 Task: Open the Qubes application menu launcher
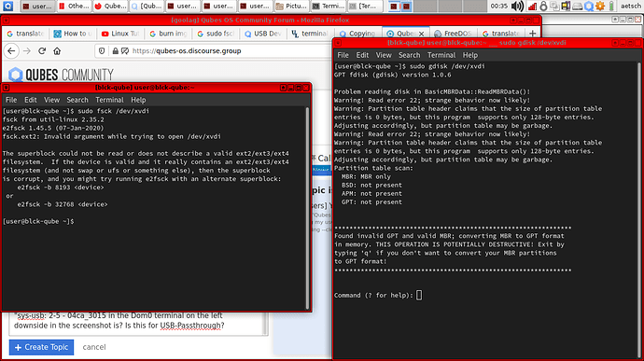pyautogui.click(x=7, y=6)
